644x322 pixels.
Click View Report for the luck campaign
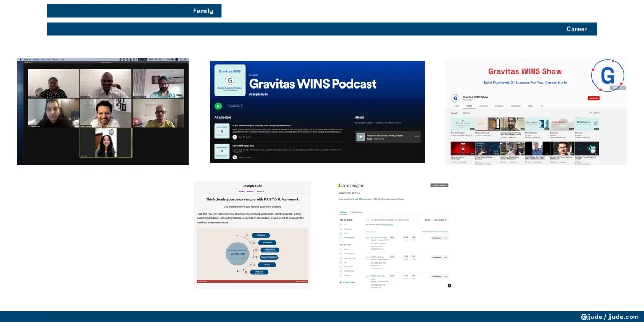[437, 257]
